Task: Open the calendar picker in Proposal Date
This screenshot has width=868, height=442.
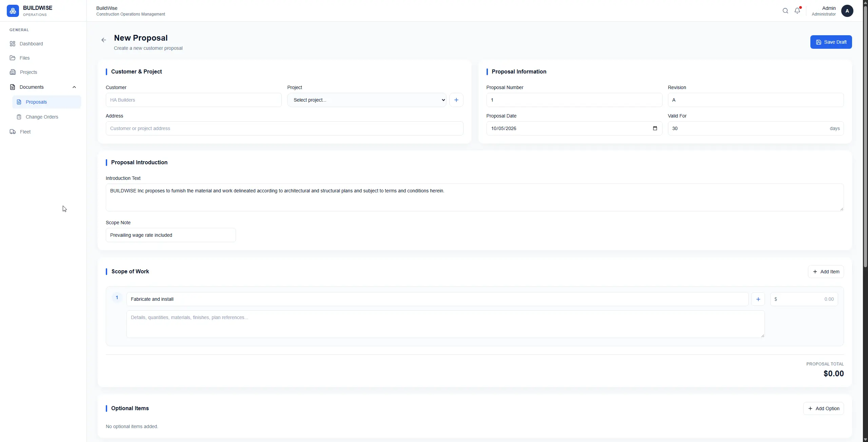Action: click(655, 128)
